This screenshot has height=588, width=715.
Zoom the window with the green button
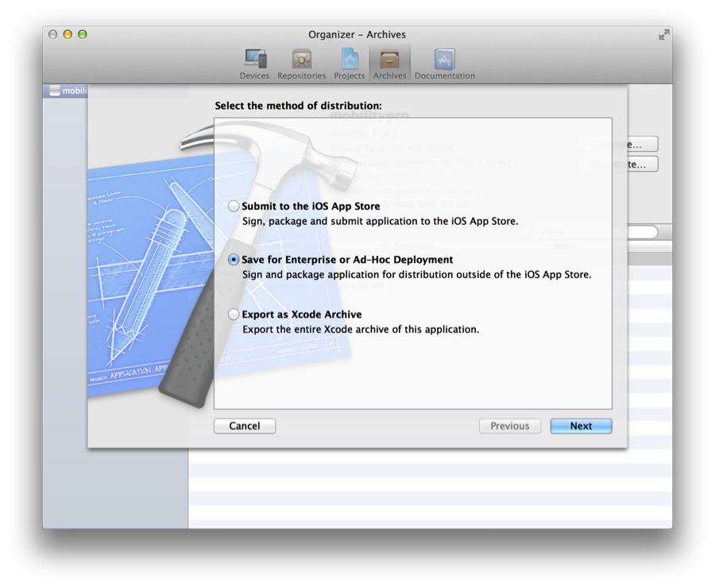tap(82, 35)
